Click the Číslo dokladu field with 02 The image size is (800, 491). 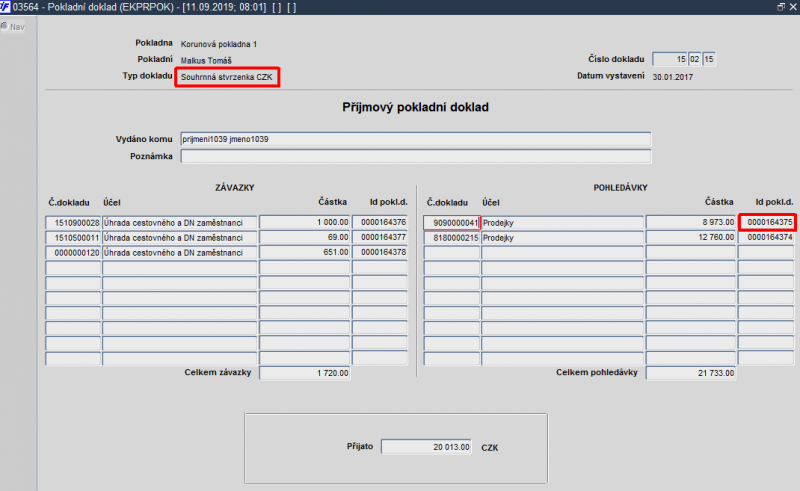click(694, 59)
